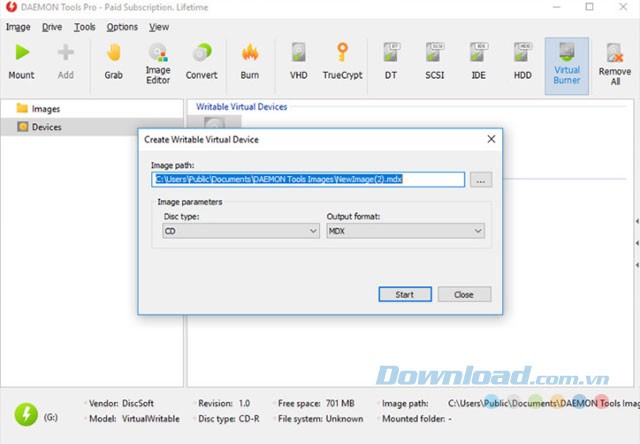Open the Tools menu

(x=84, y=27)
